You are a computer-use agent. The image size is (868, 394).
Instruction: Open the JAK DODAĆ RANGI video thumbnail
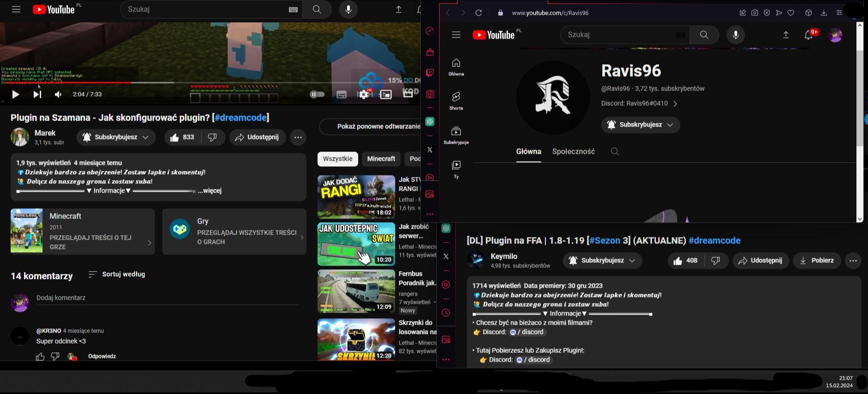(x=356, y=197)
